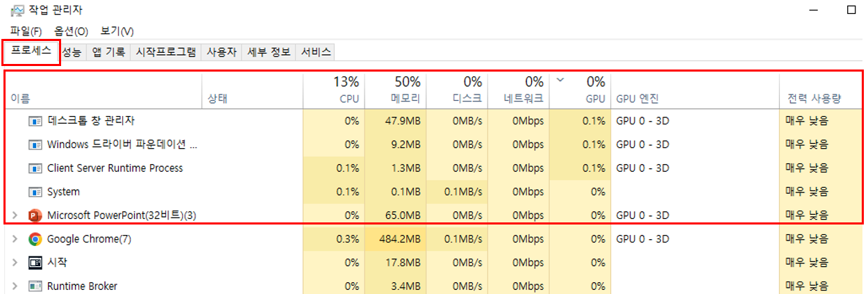Expand the Microsoft PowerPoint process group
The width and height of the screenshot is (868, 294).
[15, 215]
